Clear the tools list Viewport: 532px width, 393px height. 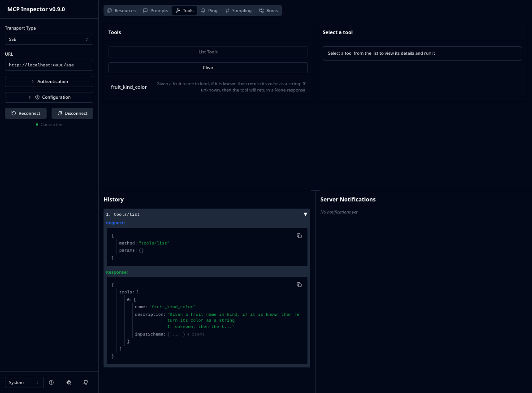click(x=208, y=68)
